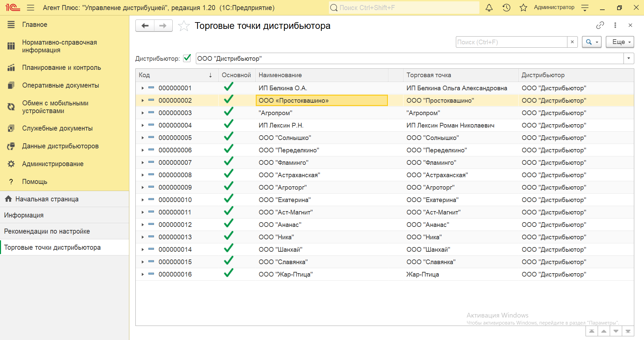Select cell ООО "Астраханская" in Наименование
Screen dimensions: 644x340
click(x=322, y=175)
